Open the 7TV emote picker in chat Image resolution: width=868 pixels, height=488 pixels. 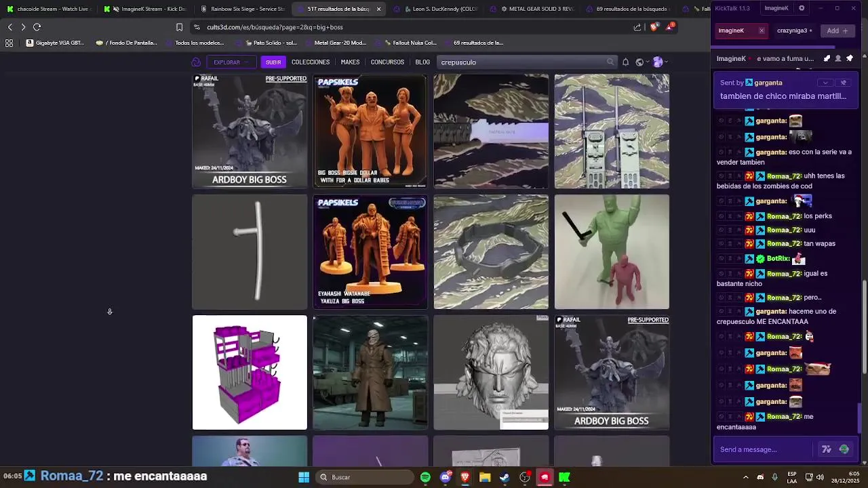[x=827, y=449]
